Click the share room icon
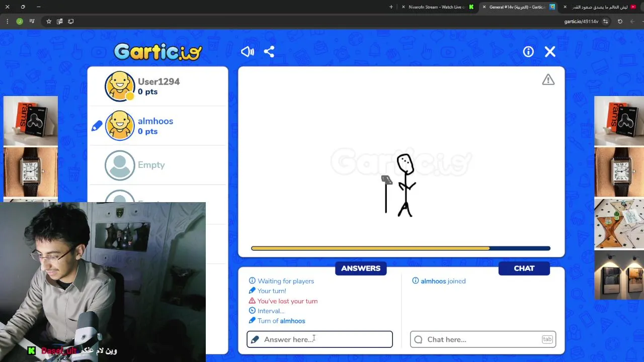Screen dimensions: 644x362 pyautogui.click(x=269, y=52)
